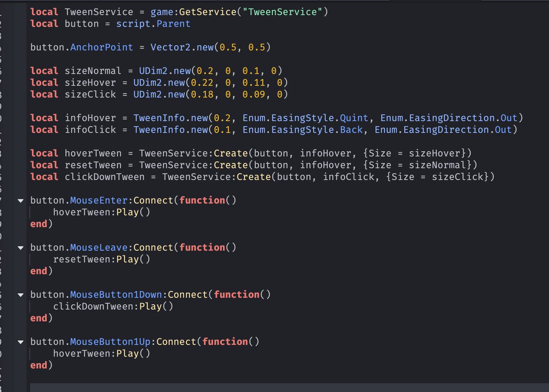Click hoverTween:Play() inside MouseButton1Up
The height and width of the screenshot is (392, 549).
click(x=102, y=354)
